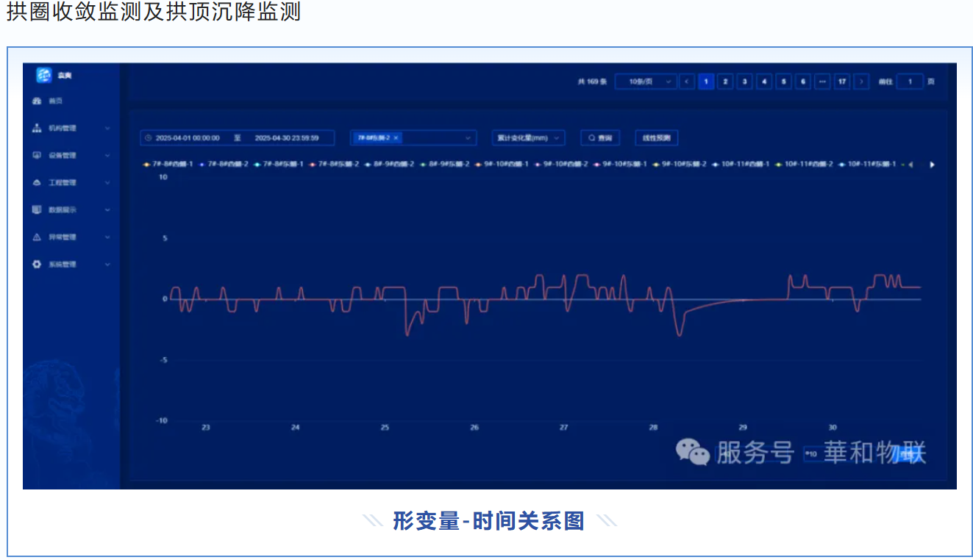Screen dimensions: 973x560
Task: Toggle the 8#-9#东侧-2 legend series
Action: (x=445, y=165)
